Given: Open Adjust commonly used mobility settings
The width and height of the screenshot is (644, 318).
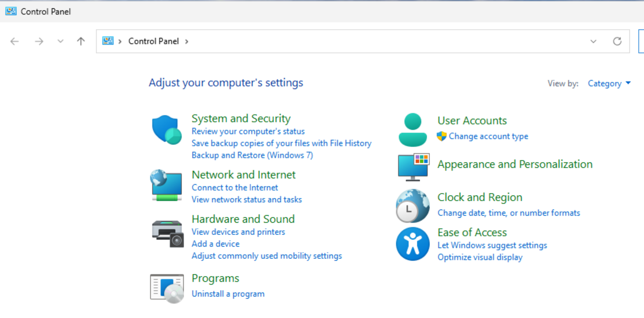Looking at the screenshot, I should point(267,256).
